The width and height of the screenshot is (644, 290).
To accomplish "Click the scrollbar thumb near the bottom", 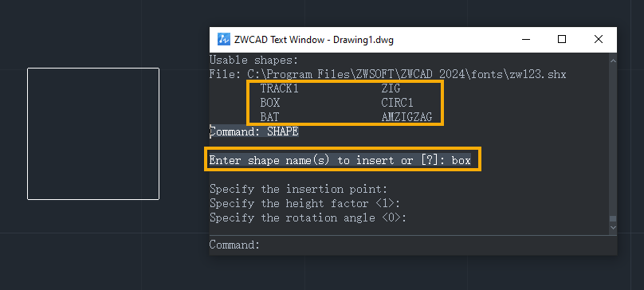I will coord(613,219).
